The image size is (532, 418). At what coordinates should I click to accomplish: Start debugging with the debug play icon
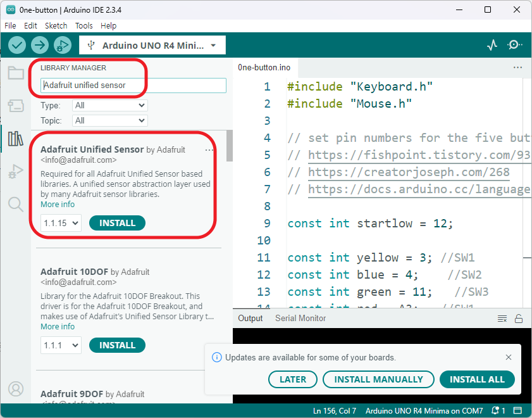63,45
